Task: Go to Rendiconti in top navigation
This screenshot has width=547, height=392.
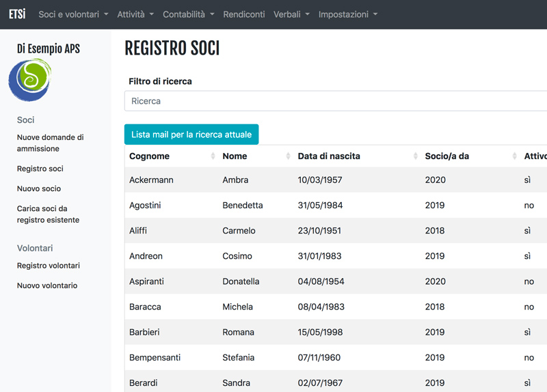Action: (x=244, y=14)
